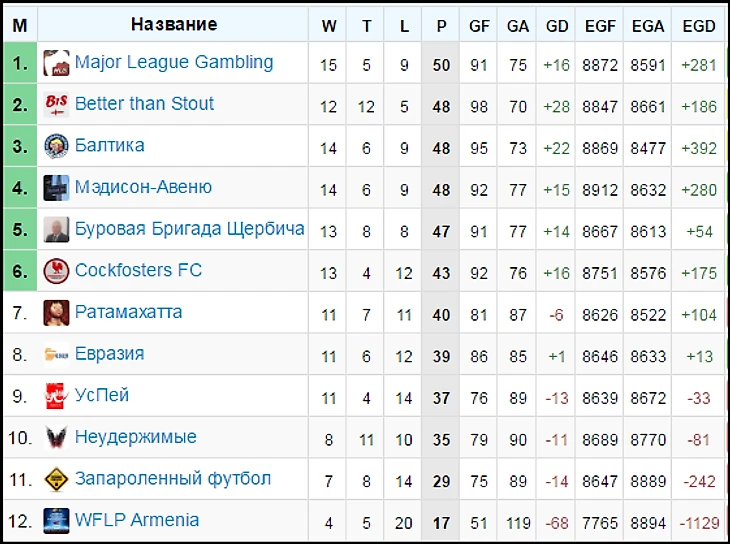Click the Неудержимые winged logo
This screenshot has height=544, width=730.
pos(56,438)
